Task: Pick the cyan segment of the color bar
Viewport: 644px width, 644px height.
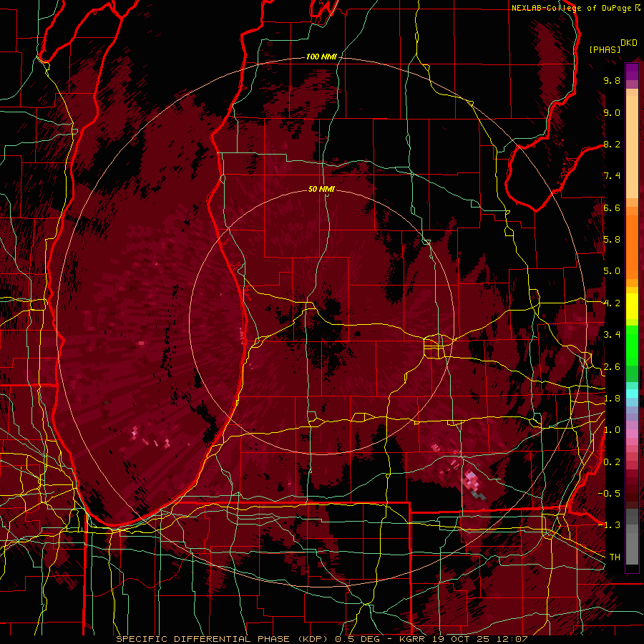Action: point(632,394)
